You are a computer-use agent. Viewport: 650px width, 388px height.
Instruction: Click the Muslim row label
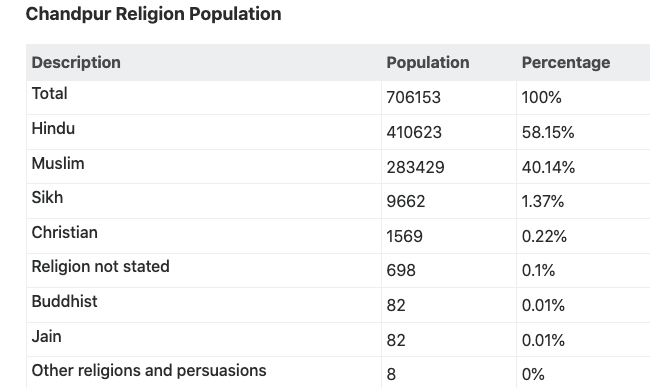pyautogui.click(x=58, y=163)
